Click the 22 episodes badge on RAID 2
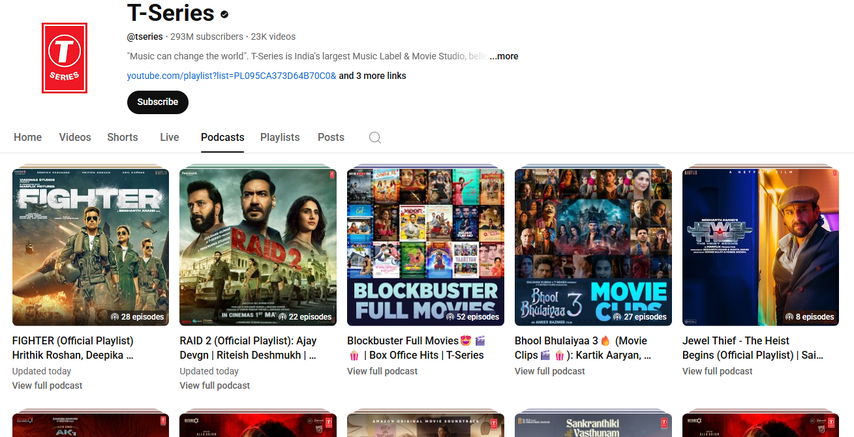Screen dimensions: 854x437 304,317
